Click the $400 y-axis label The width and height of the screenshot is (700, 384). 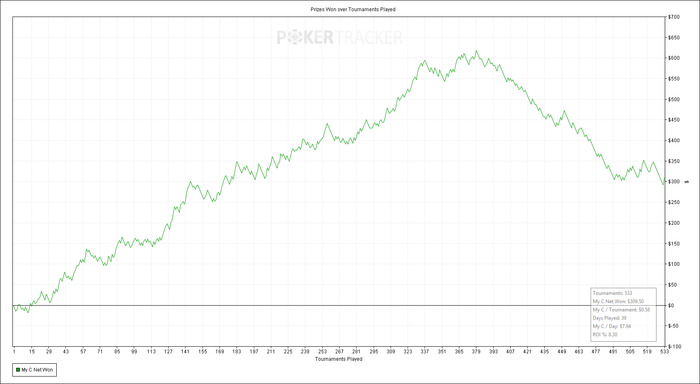[x=674, y=140]
